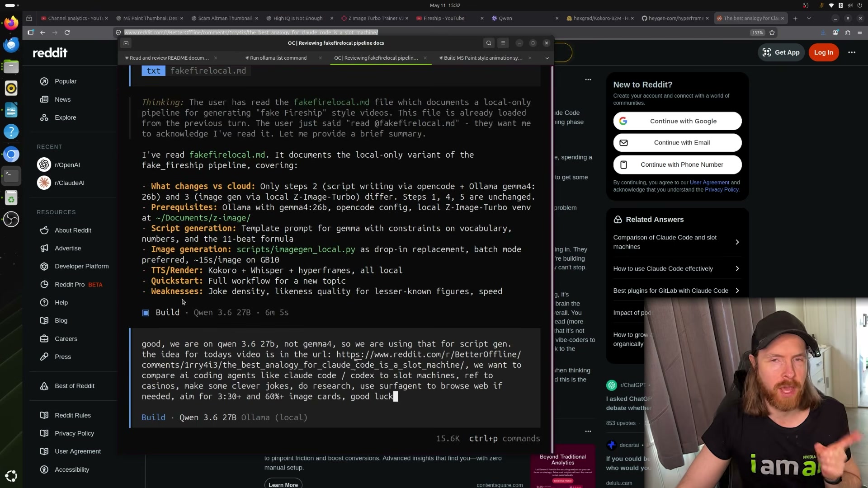Open OBS Studio from the dock
Image resolution: width=868 pixels, height=488 pixels.
pyautogui.click(x=11, y=219)
